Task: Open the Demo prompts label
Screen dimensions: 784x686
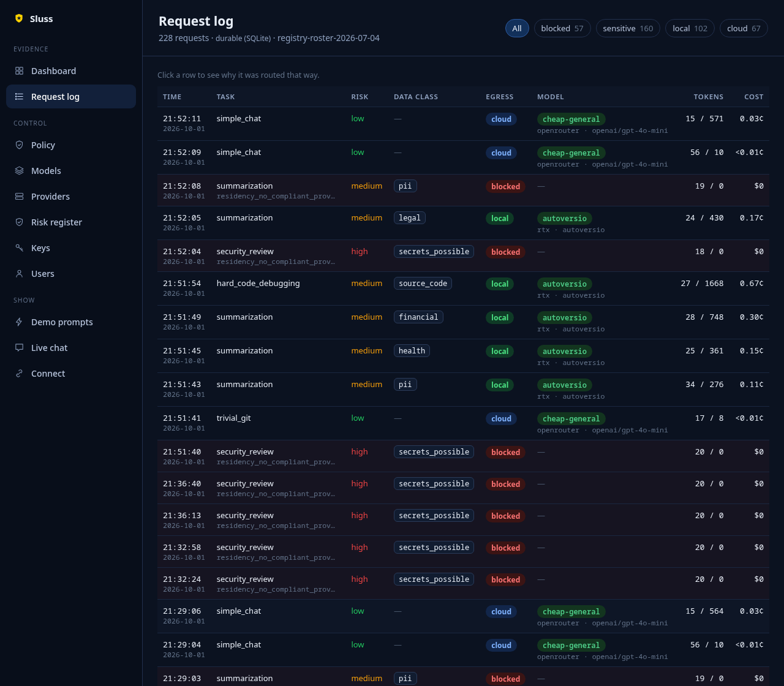Action: pos(62,322)
